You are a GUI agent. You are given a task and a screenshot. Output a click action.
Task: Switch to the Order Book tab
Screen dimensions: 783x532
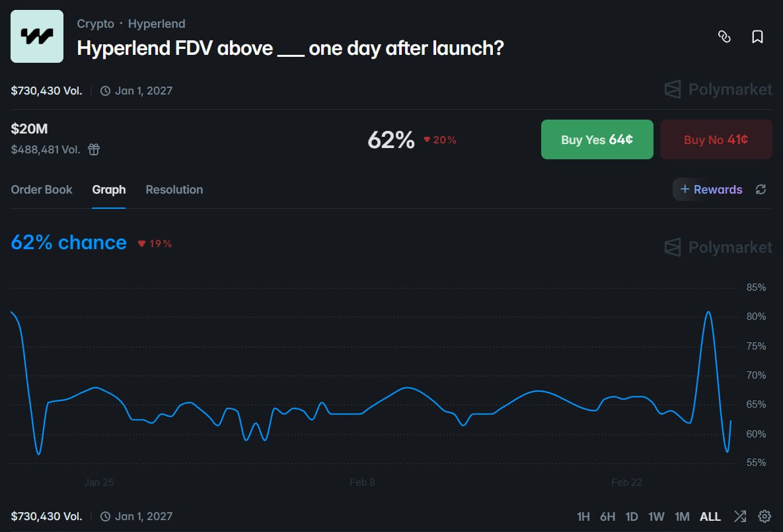point(42,190)
